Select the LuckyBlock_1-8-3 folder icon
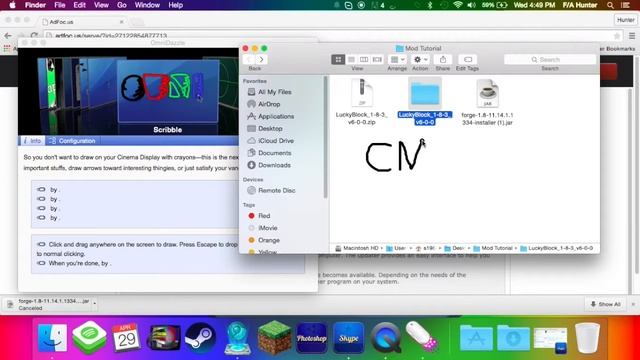Image resolution: width=640 pixels, height=360 pixels. [425, 93]
